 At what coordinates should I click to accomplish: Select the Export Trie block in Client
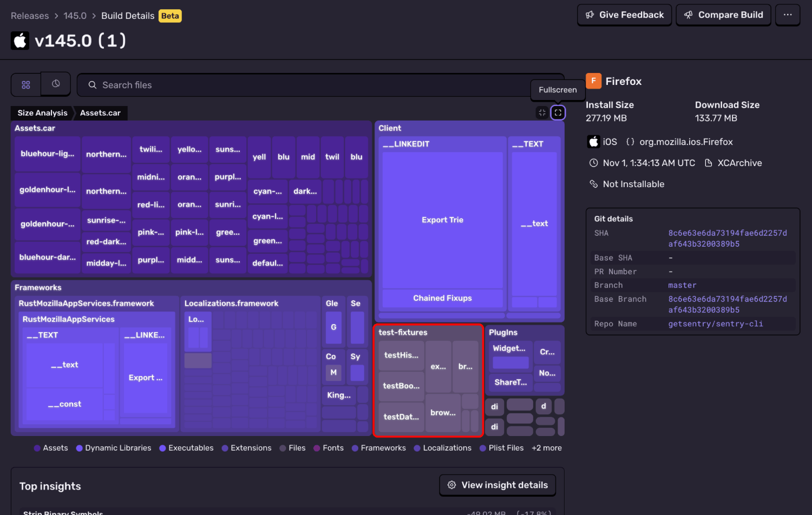(x=442, y=220)
